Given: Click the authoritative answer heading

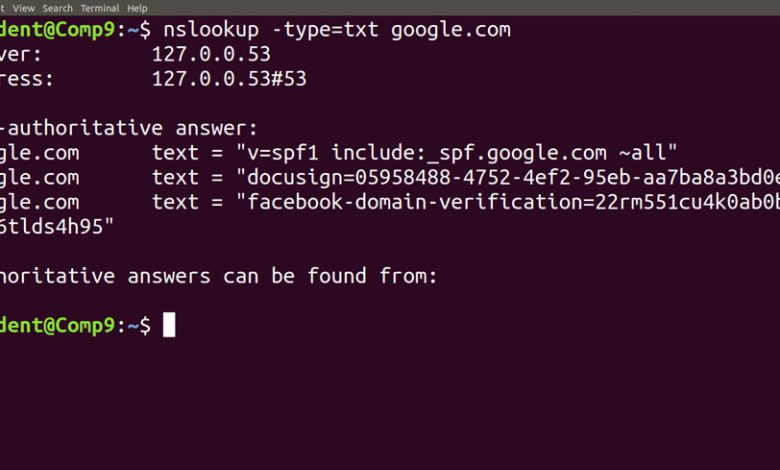Looking at the screenshot, I should pyautogui.click(x=128, y=128).
